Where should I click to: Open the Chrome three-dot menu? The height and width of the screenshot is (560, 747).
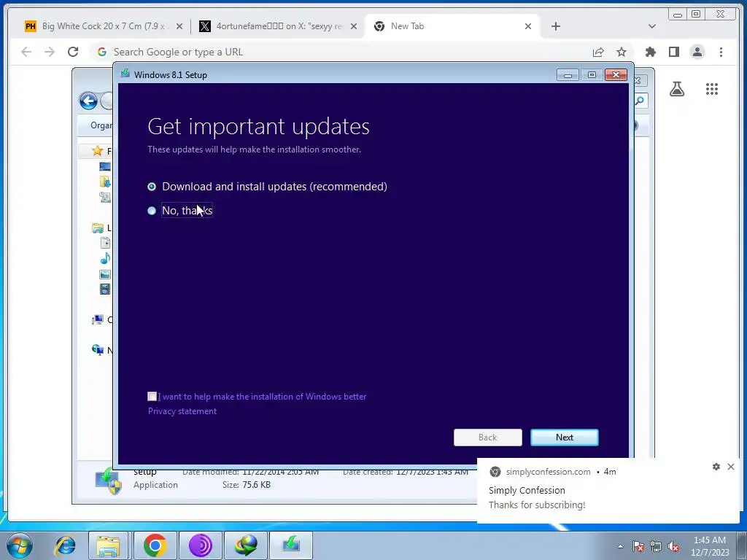pos(721,52)
